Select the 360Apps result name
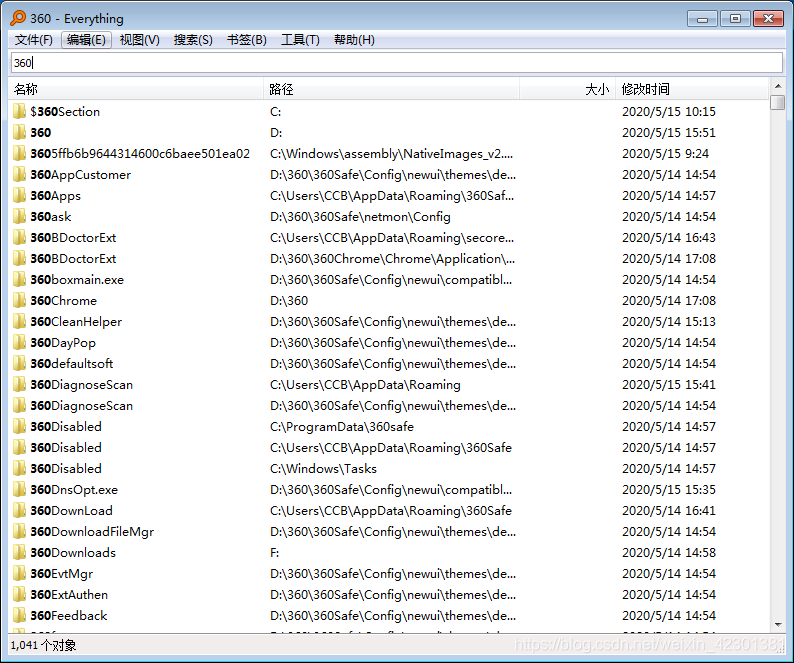794x663 pixels. click(x=55, y=196)
